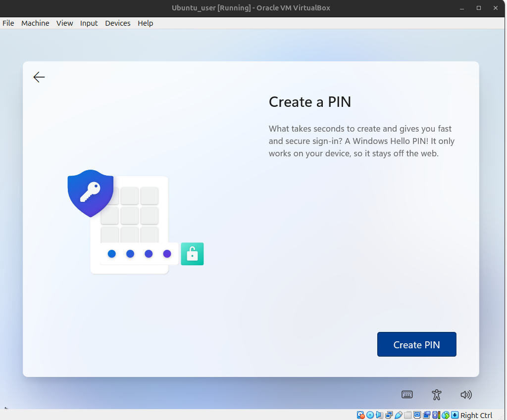Open the Devices menu
Viewport: 507px width, 420px height.
[x=118, y=23]
